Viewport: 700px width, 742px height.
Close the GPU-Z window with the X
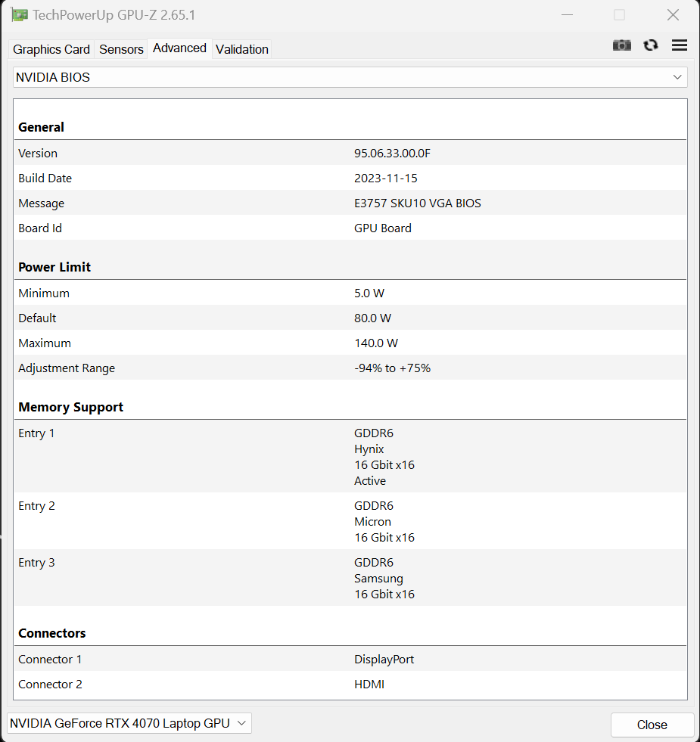point(673,15)
